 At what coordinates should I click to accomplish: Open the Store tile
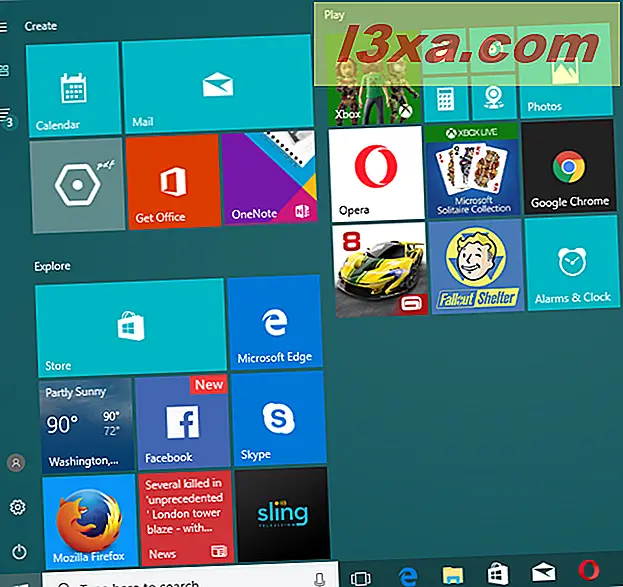point(131,328)
